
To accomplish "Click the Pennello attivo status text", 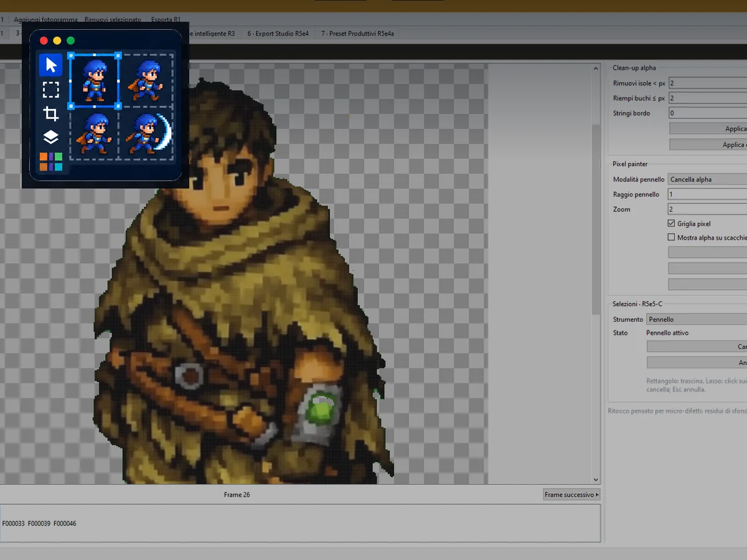I will [x=667, y=333].
